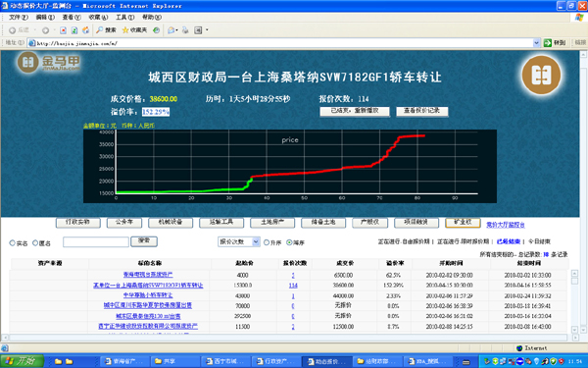Image resolution: width=588 pixels, height=368 pixels.
Task: Expand the address bar URL dropdown
Action: point(536,43)
